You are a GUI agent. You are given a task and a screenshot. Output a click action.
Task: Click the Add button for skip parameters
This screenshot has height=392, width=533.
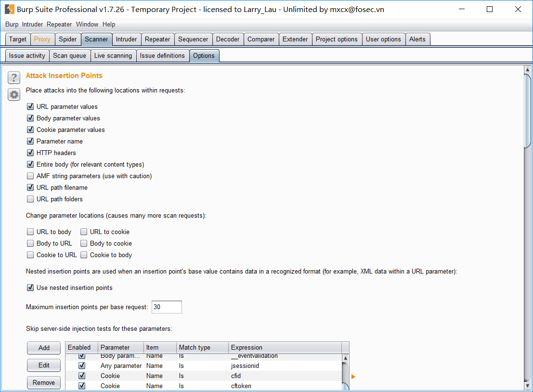[x=44, y=348]
